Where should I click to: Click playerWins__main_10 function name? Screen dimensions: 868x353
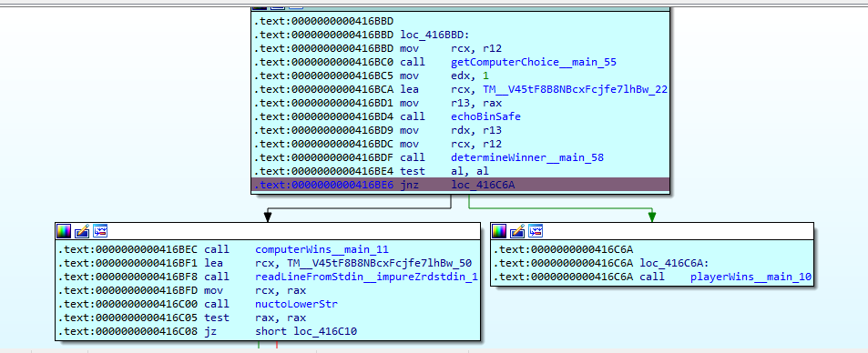pyautogui.click(x=751, y=277)
